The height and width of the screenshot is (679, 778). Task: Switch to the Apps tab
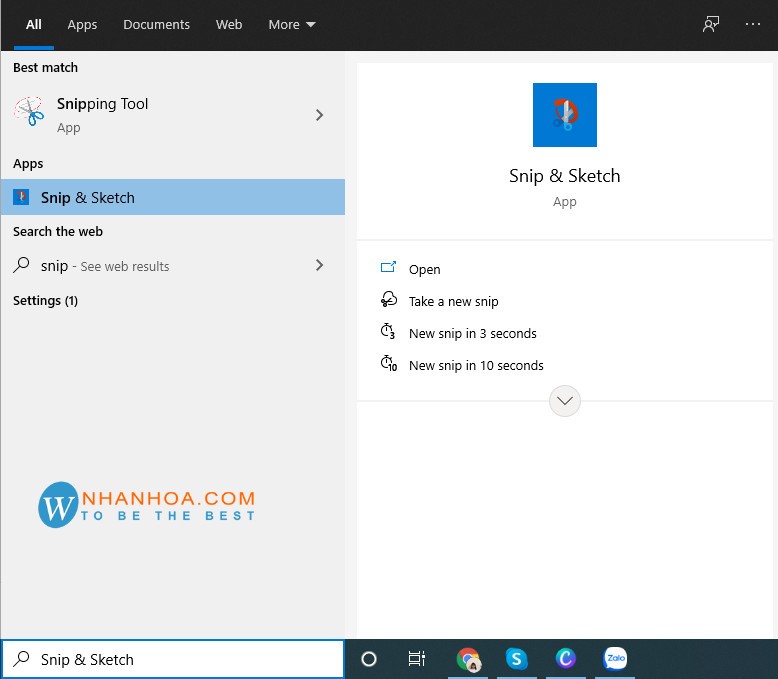(82, 24)
